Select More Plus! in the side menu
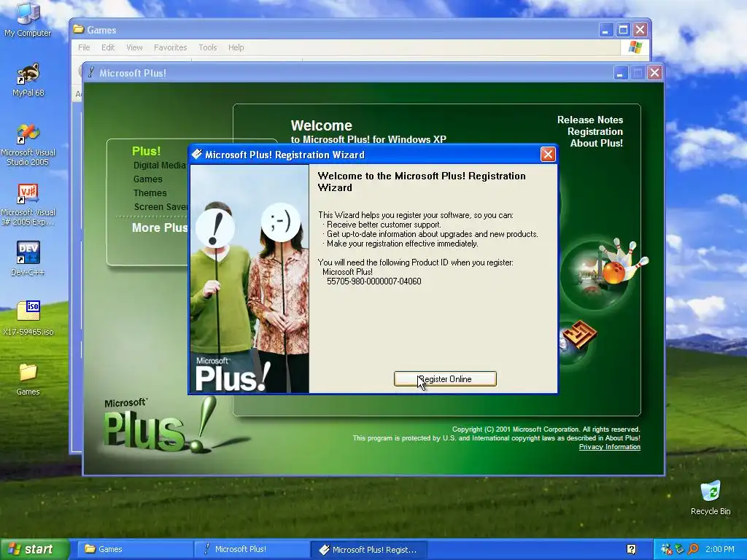The width and height of the screenshot is (747, 560). click(160, 227)
